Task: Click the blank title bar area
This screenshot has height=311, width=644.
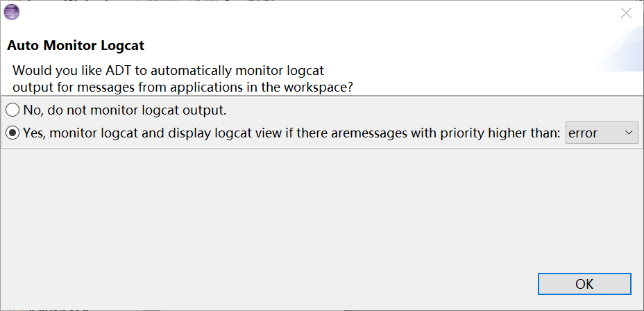Action: [x=312, y=12]
